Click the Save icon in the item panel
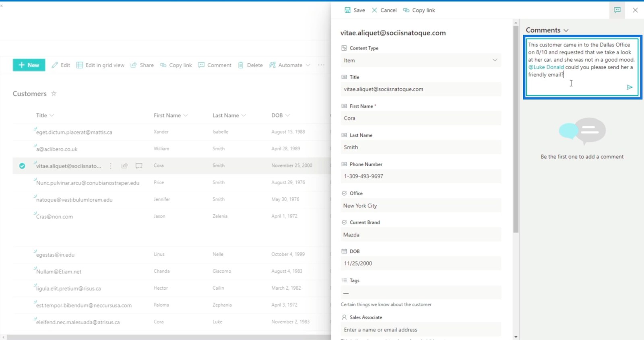Viewport: 644px width, 340px height. pyautogui.click(x=347, y=10)
